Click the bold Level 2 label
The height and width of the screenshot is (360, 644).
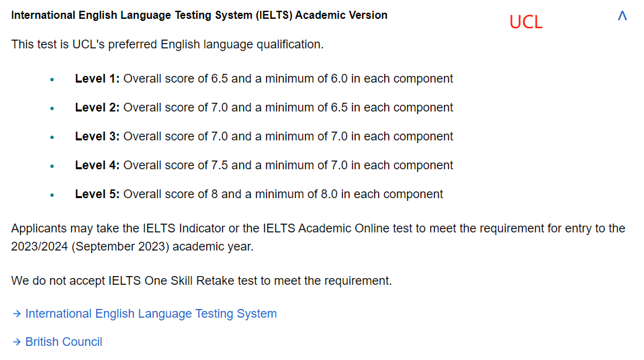pos(97,107)
